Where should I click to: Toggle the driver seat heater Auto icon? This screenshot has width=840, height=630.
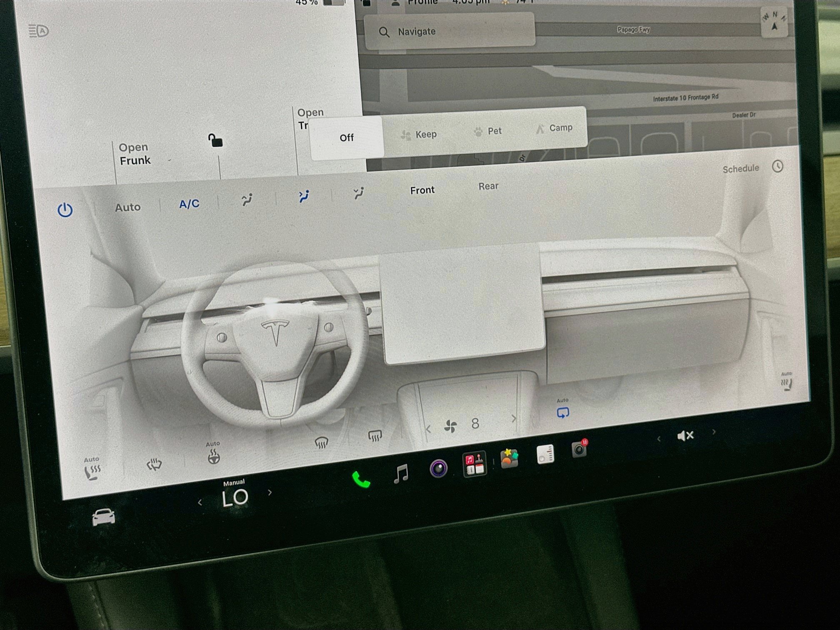tap(92, 469)
